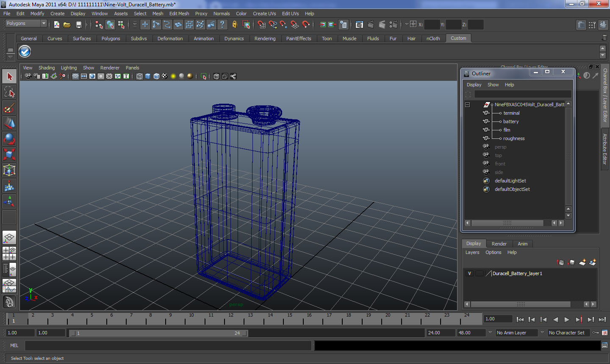
Task: Choose the Rotate tool sphere icon
Action: 9,139
